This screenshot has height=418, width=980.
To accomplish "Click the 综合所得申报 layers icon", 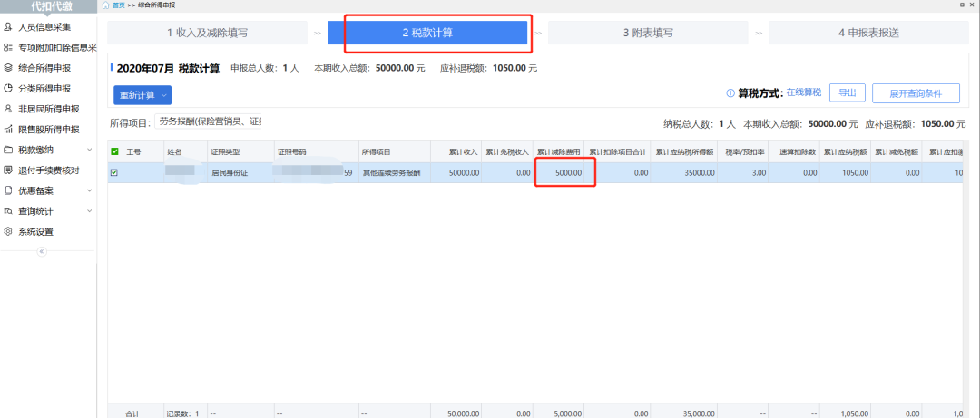I will (x=8, y=67).
